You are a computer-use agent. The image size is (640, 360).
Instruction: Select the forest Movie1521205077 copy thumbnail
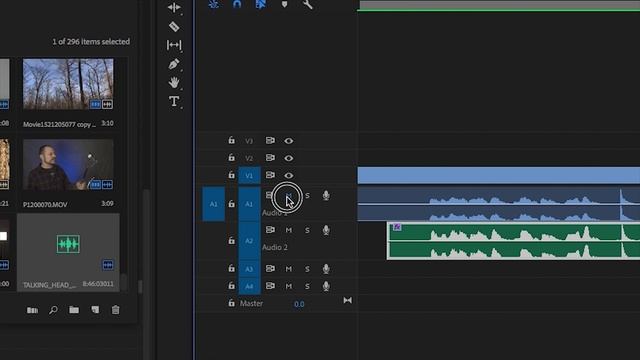(68, 84)
